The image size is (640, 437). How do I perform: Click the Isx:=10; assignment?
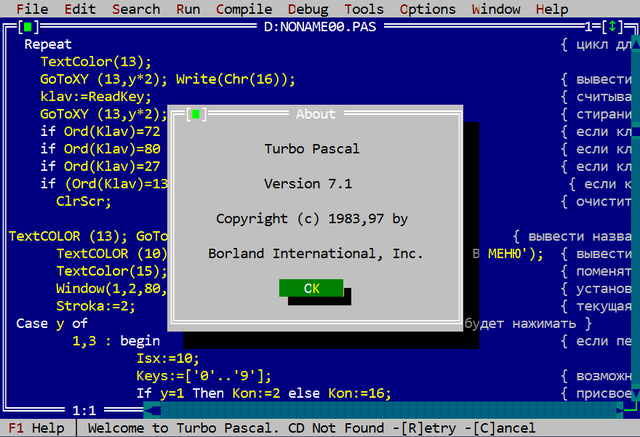click(x=168, y=358)
